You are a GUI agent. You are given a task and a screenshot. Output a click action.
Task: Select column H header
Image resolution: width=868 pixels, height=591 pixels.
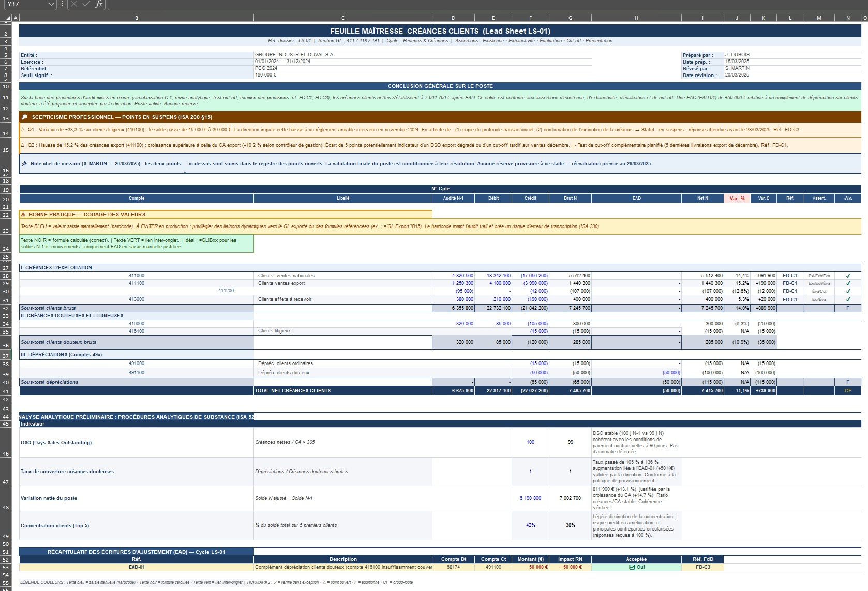coord(636,18)
